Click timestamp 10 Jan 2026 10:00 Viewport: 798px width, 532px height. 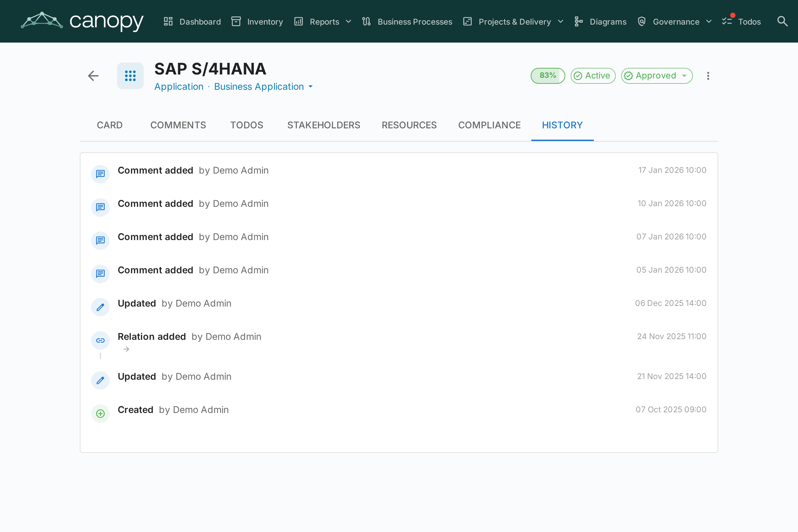[x=672, y=203]
